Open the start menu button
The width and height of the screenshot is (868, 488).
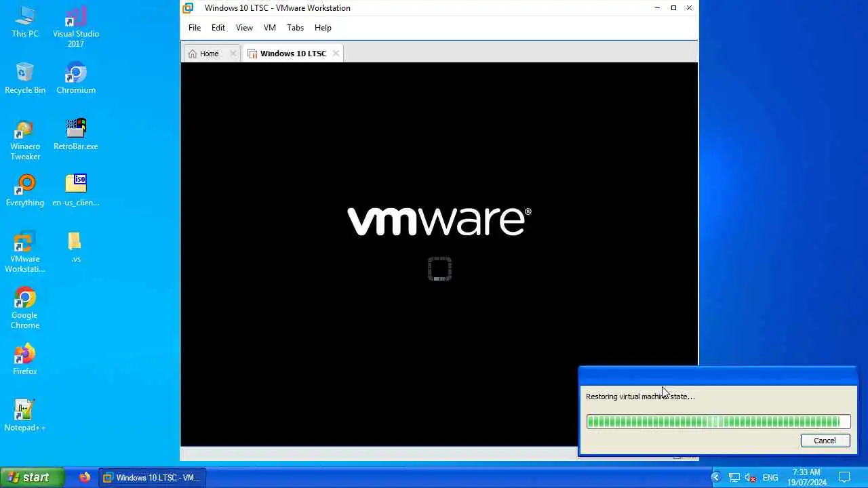click(x=32, y=477)
